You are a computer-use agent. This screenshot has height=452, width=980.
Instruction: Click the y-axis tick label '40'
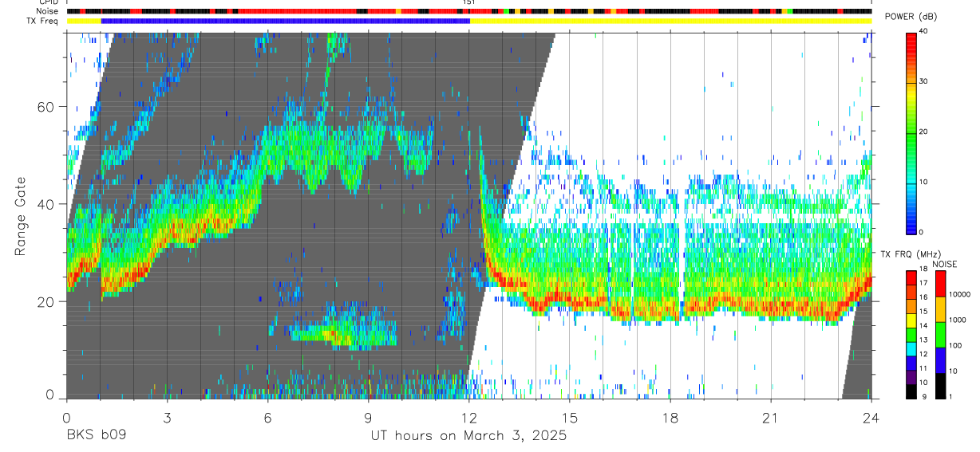[47, 204]
